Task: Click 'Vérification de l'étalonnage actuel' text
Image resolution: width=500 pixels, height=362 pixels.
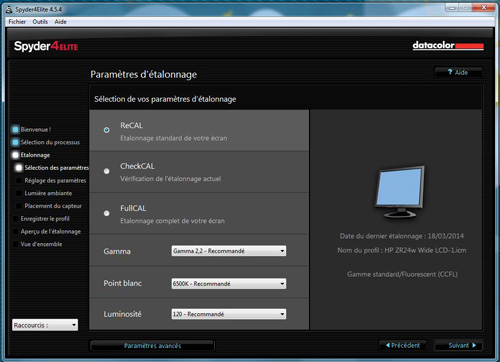Action: pos(171,179)
